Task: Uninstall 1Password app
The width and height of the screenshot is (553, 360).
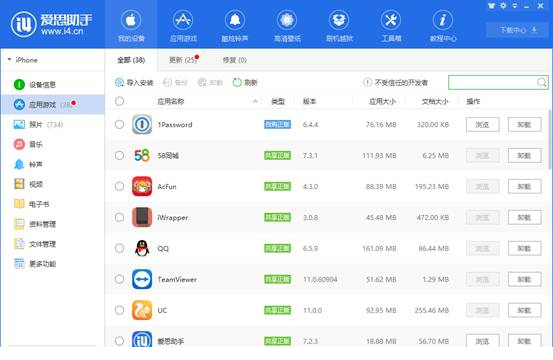Action: coord(524,124)
